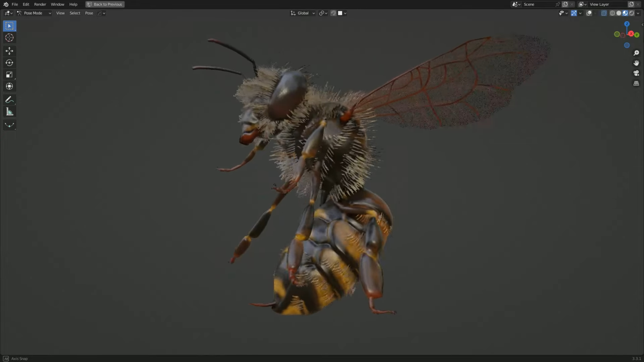Activate the Move tool
644x362 pixels.
10,51
